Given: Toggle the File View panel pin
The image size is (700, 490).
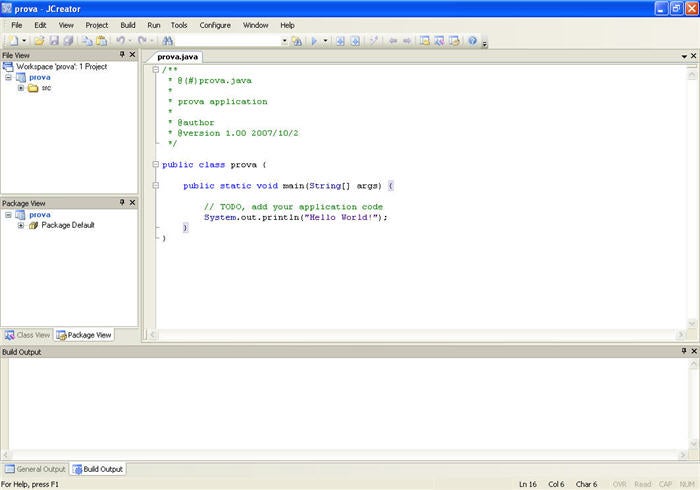Looking at the screenshot, I should click(x=122, y=54).
